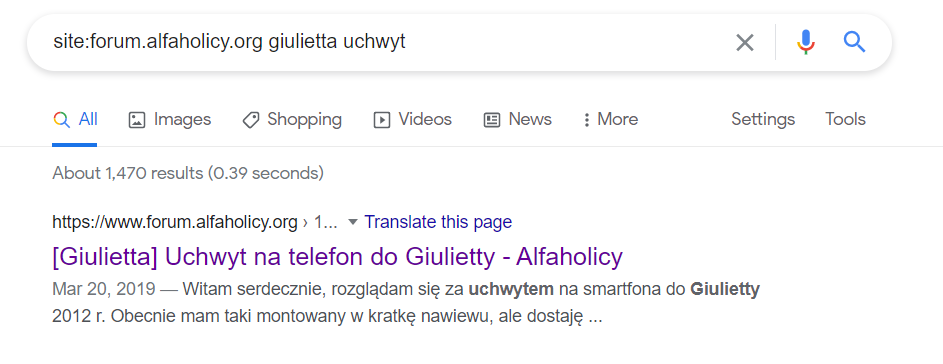This screenshot has width=943, height=364.
Task: Click the News newspaper icon
Action: coord(492,120)
